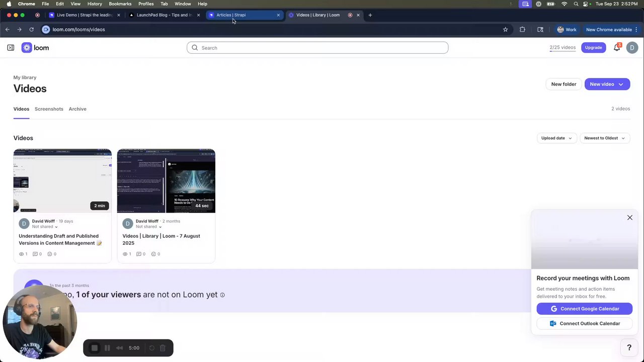Click New Chrome available button

(x=609, y=30)
